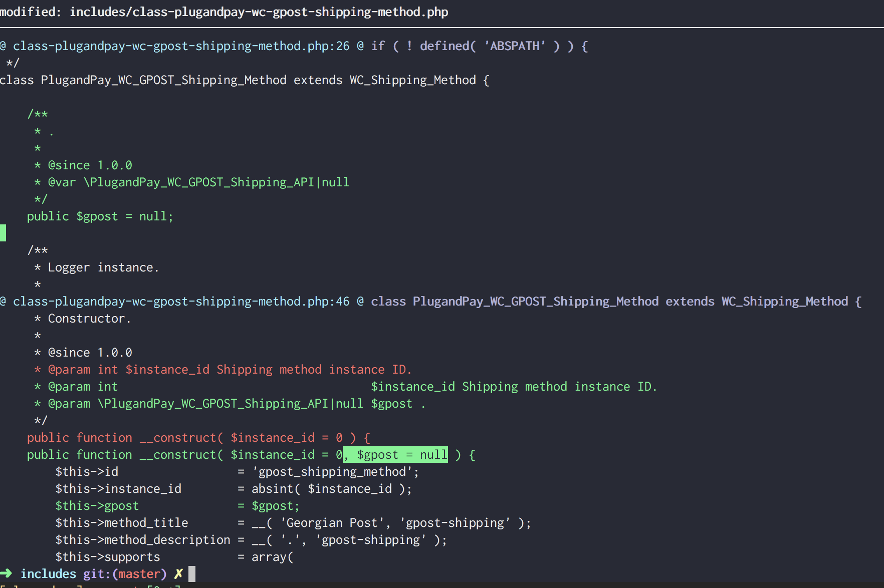Click the green change marker in left gutter
Image resolution: width=884 pixels, height=588 pixels.
[x=3, y=232]
